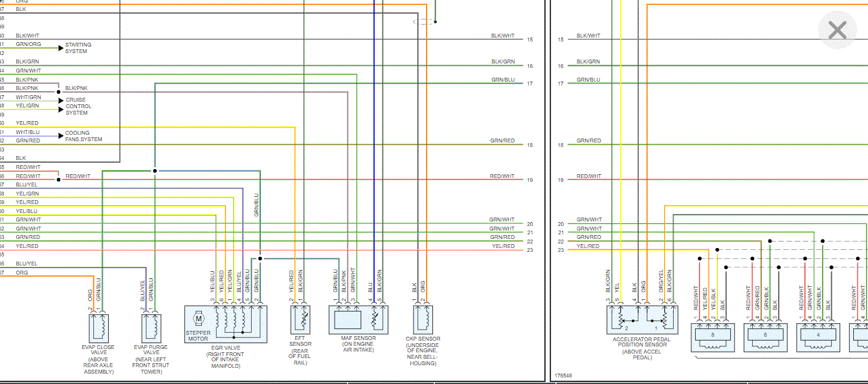Image resolution: width=868 pixels, height=384 pixels.
Task: Click the accelerator pedal position sensor symbol
Action: pyautogui.click(x=640, y=320)
